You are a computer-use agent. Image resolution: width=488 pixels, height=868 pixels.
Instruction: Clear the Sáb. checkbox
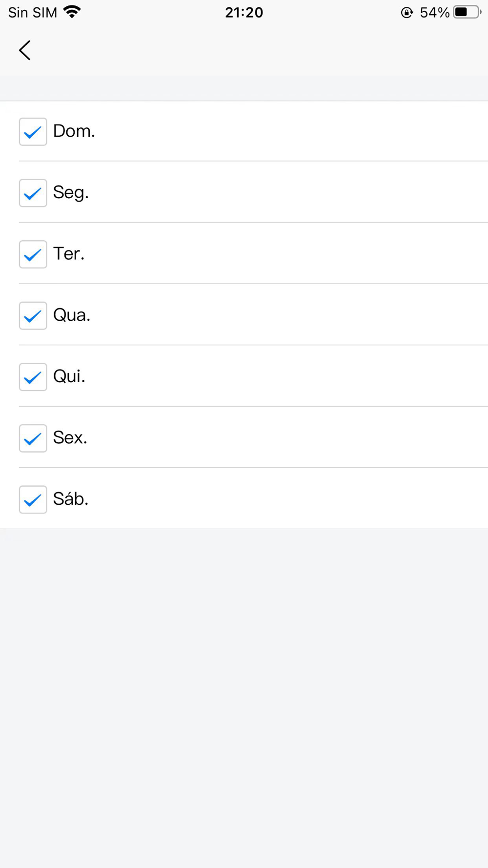click(x=33, y=499)
